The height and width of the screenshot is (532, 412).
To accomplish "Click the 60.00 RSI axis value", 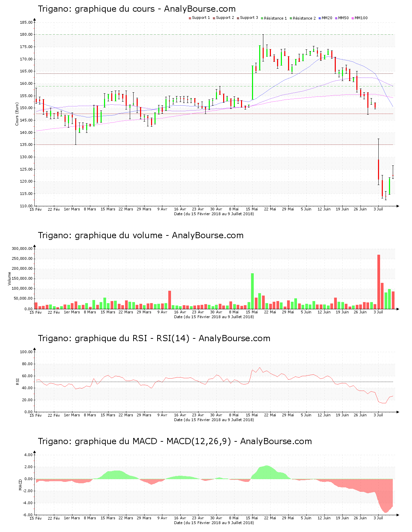I will [x=27, y=376].
